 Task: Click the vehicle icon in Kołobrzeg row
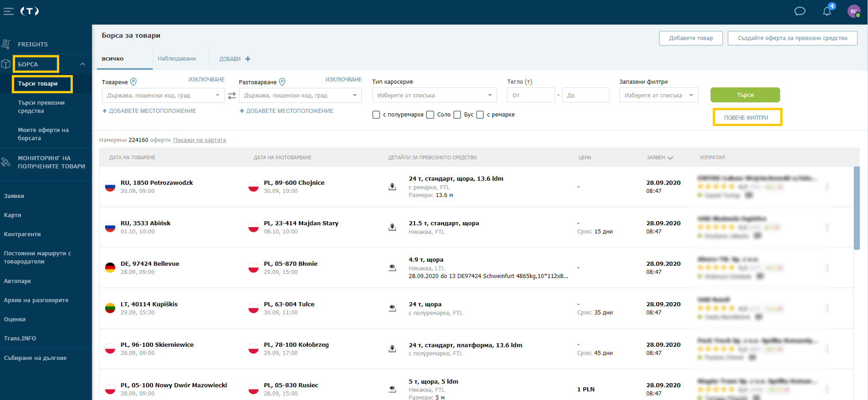pos(392,349)
